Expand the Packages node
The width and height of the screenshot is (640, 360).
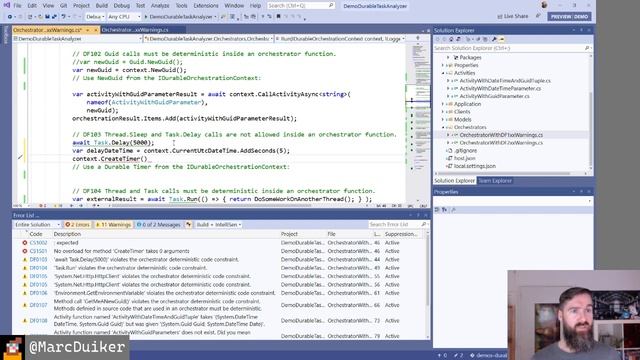tap(448, 58)
